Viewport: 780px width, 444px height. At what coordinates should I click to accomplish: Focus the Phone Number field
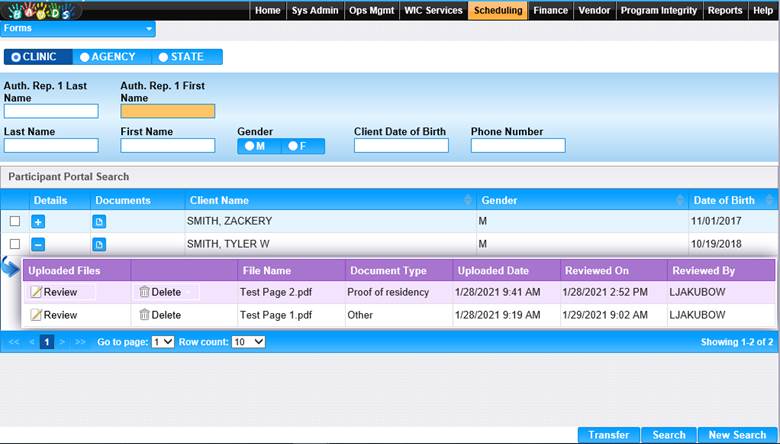[518, 146]
